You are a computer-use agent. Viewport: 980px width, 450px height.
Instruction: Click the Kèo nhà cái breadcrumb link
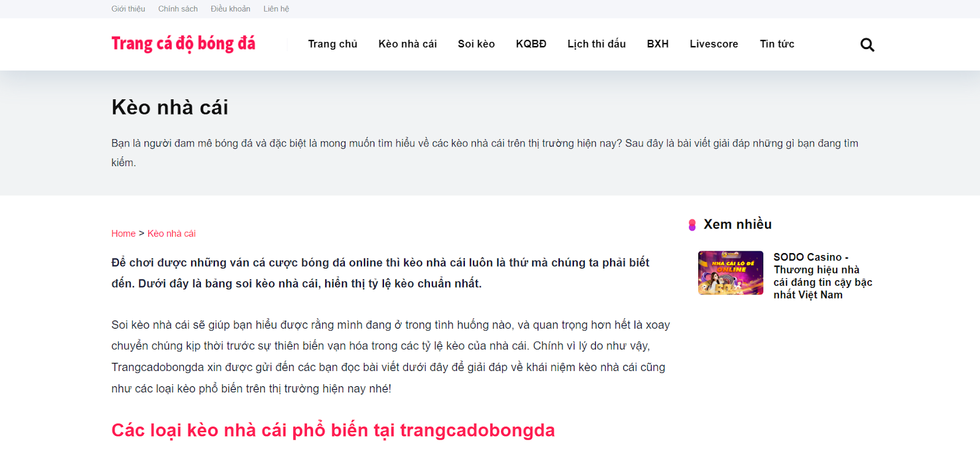click(x=171, y=234)
